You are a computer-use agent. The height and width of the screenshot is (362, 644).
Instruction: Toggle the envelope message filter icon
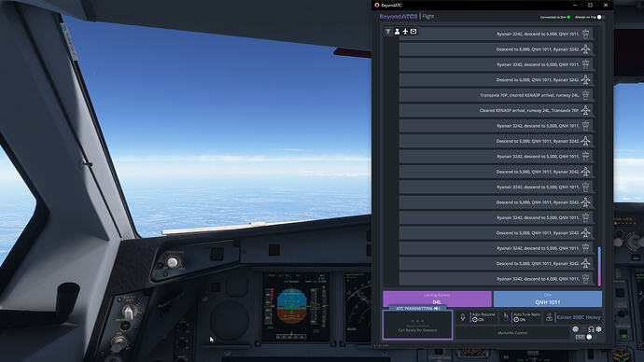413,32
